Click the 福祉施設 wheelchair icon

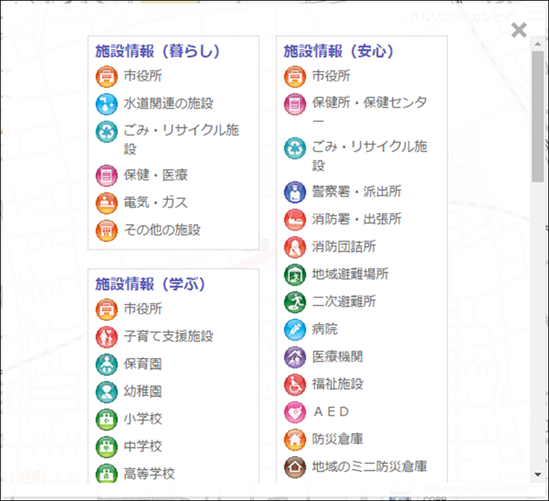tap(295, 384)
